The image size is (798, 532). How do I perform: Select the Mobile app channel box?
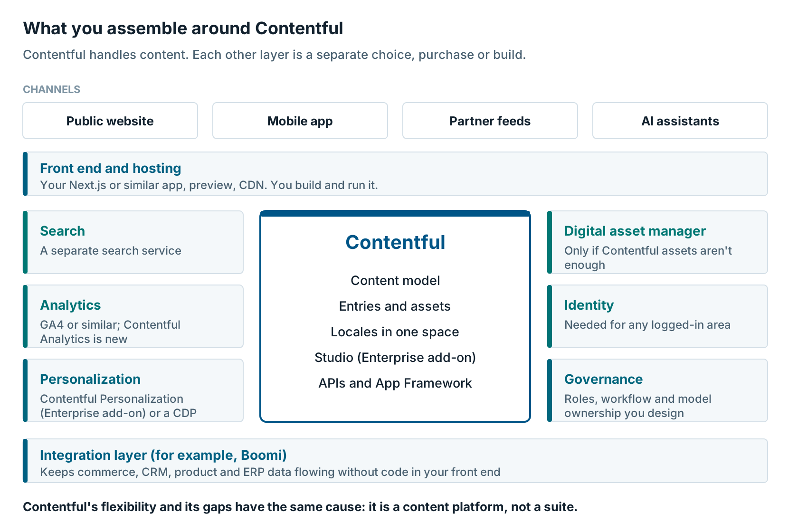(x=300, y=121)
